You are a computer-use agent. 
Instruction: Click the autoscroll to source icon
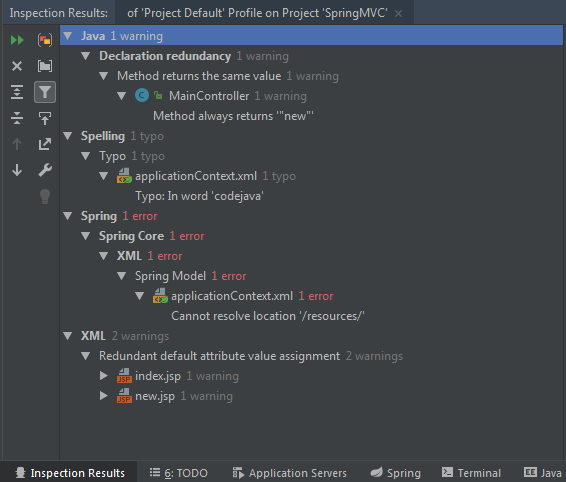click(x=45, y=118)
